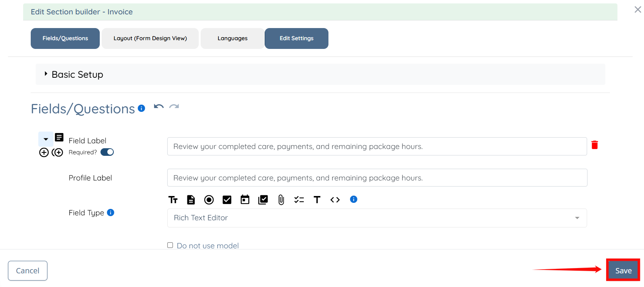Choose the document field type icon

click(191, 200)
